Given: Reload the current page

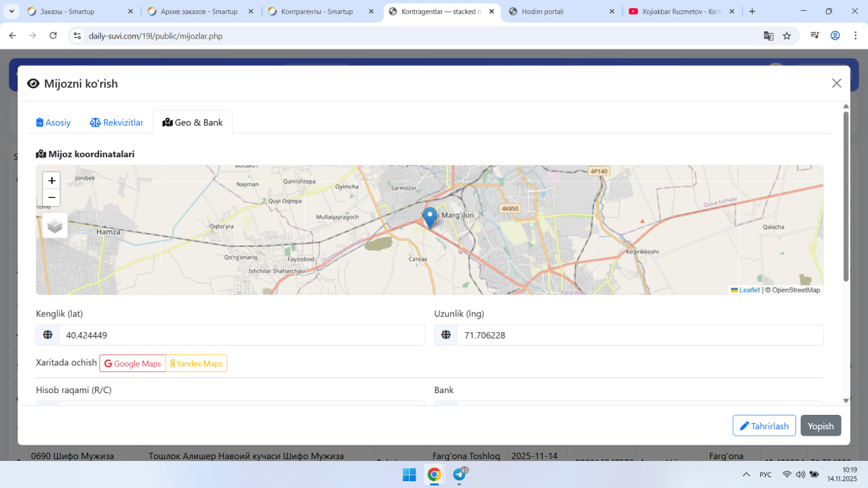Looking at the screenshot, I should point(54,36).
